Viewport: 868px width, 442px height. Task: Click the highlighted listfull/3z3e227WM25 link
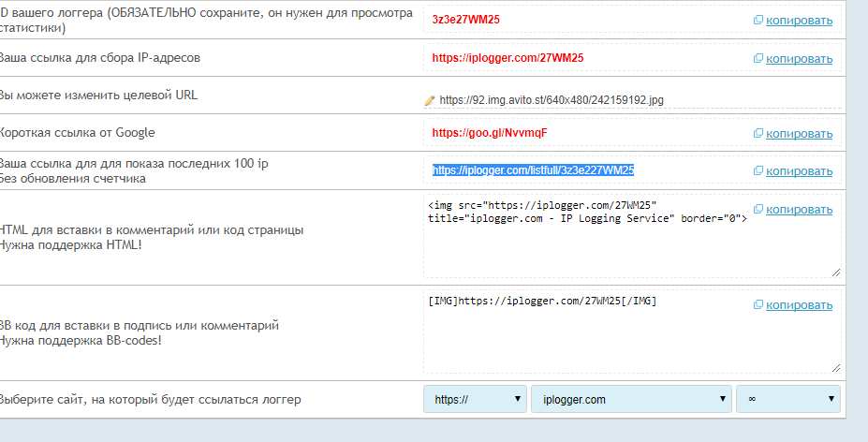[x=533, y=170]
